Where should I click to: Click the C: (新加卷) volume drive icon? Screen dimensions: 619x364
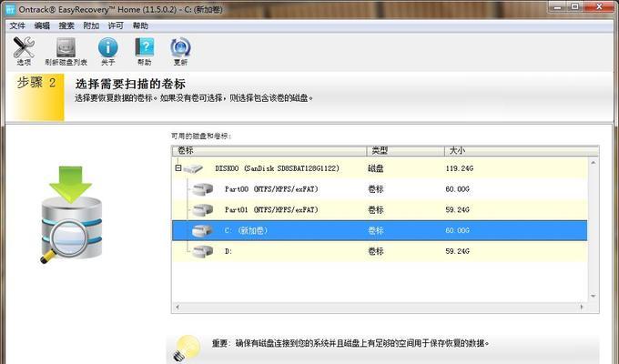[202, 230]
